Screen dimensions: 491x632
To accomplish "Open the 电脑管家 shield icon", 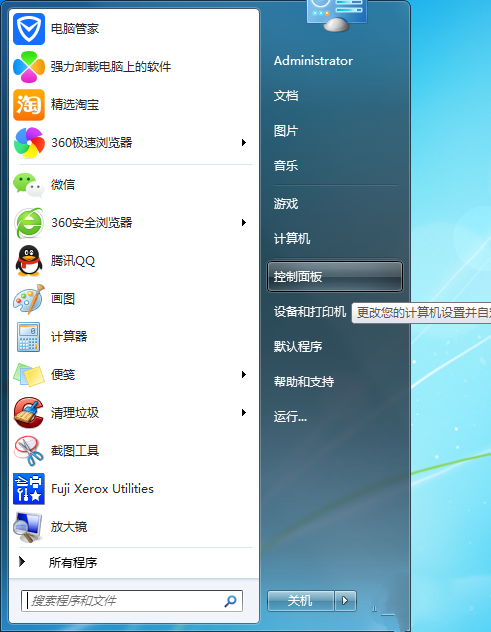I will coord(29,29).
